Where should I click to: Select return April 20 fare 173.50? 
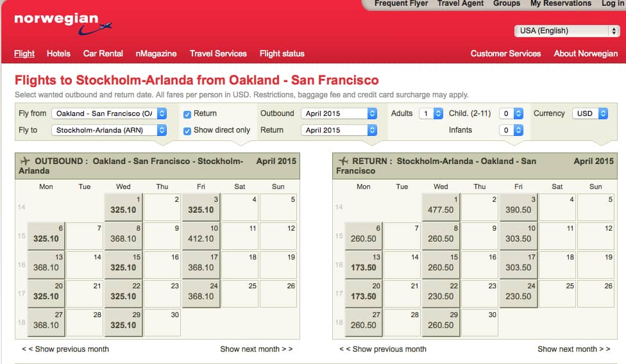pos(363,294)
